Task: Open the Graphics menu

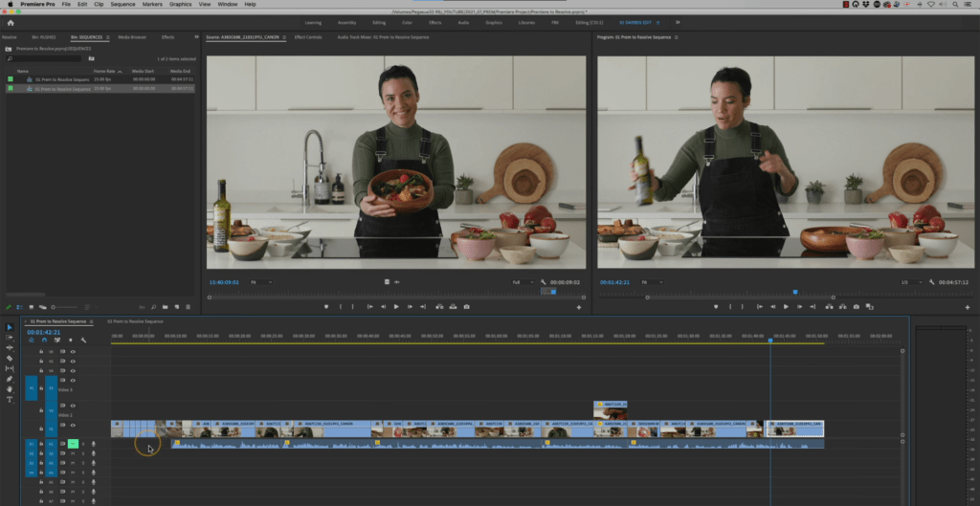Action: [x=181, y=4]
